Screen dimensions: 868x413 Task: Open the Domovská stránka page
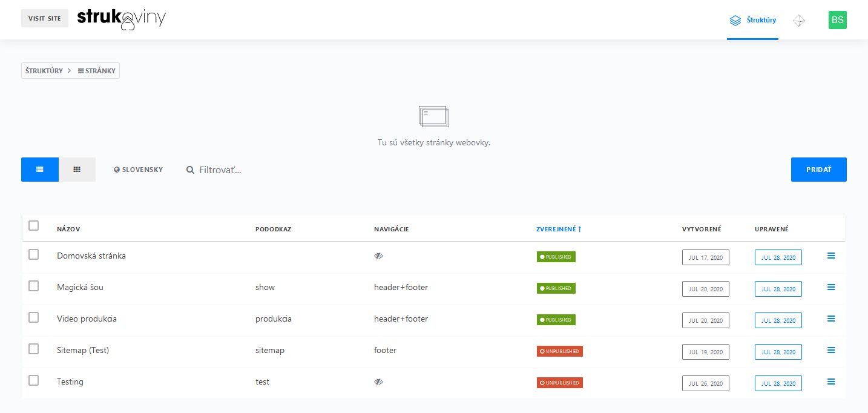91,256
